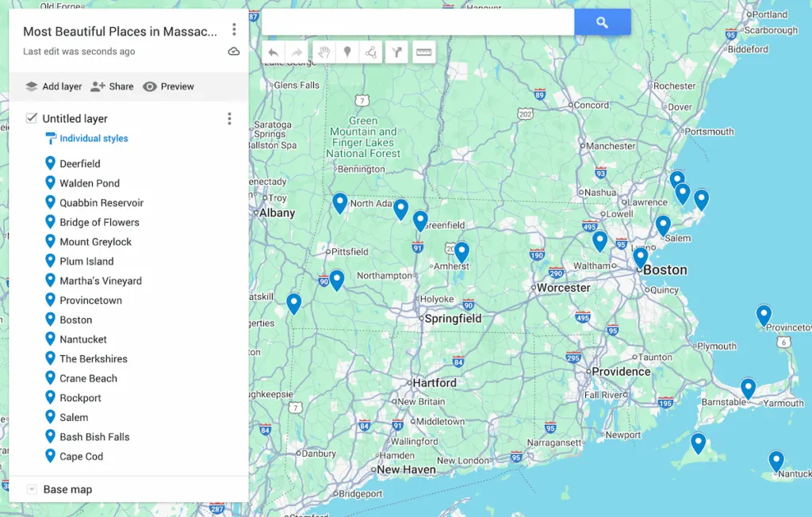This screenshot has width=812, height=517.
Task: Click the Boston map pin
Action: pyautogui.click(x=641, y=258)
